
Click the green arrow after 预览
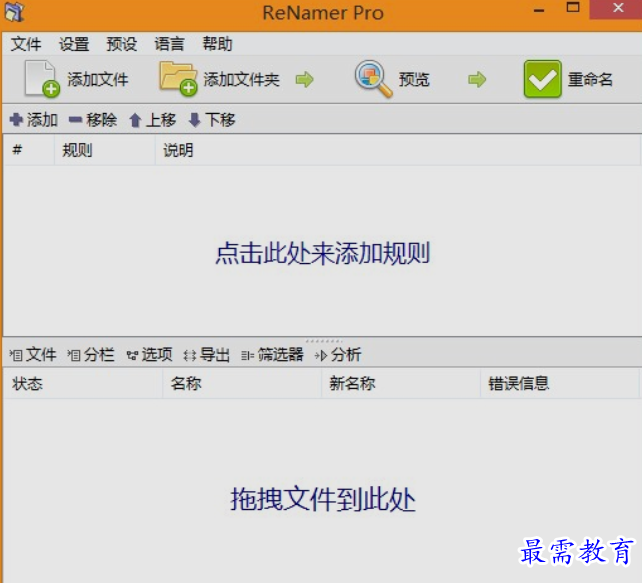(477, 79)
